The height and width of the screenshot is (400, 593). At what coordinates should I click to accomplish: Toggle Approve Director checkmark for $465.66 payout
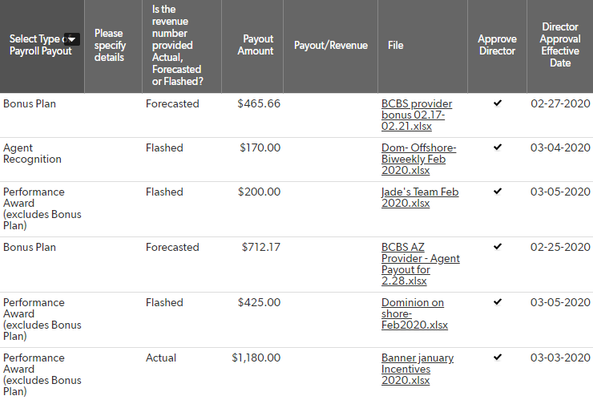[x=498, y=103]
